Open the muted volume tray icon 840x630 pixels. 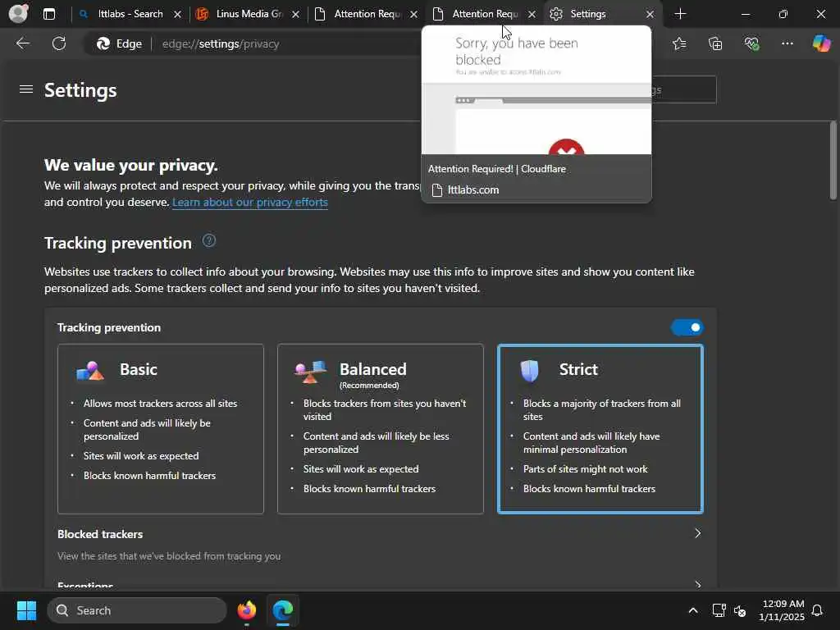coord(741,610)
